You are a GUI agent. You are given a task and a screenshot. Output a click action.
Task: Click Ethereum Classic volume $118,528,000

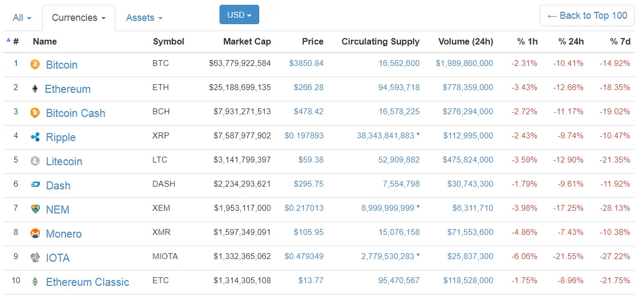tap(468, 281)
